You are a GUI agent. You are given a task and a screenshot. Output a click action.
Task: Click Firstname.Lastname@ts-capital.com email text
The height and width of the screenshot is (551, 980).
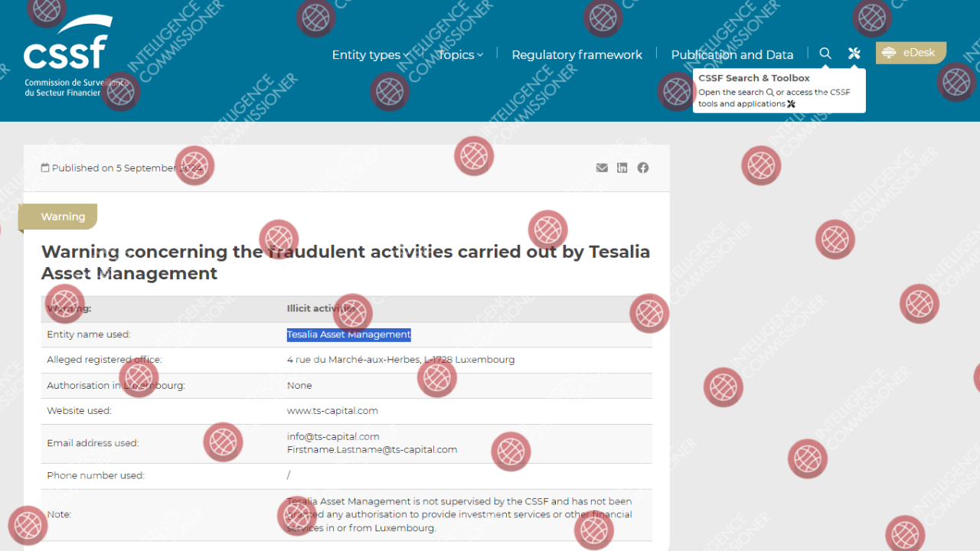(372, 449)
